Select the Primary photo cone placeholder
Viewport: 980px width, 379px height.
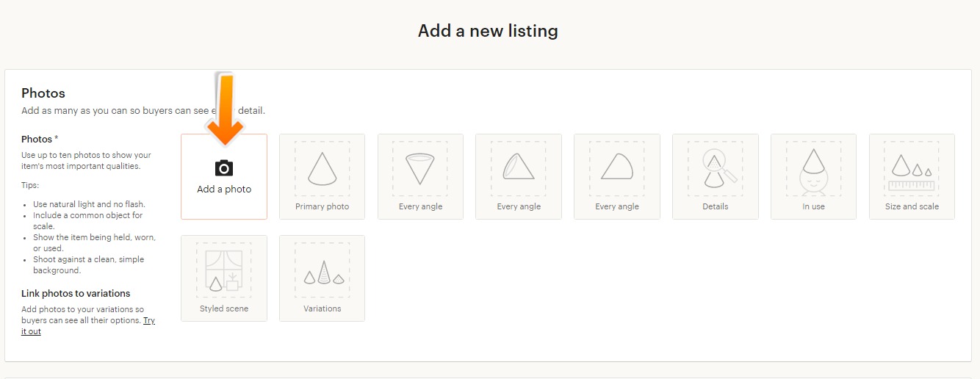(x=322, y=169)
